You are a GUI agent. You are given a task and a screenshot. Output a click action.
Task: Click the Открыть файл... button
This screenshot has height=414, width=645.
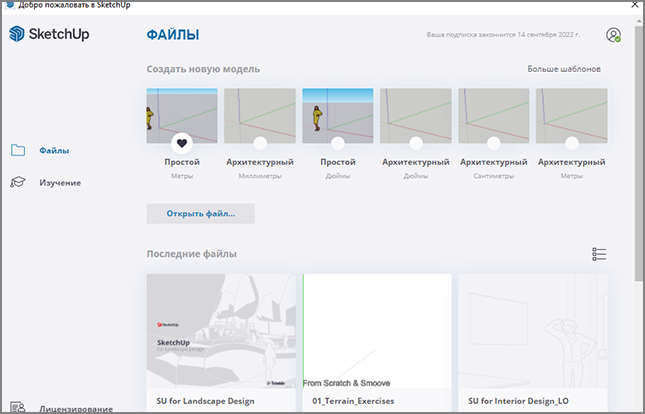[201, 214]
